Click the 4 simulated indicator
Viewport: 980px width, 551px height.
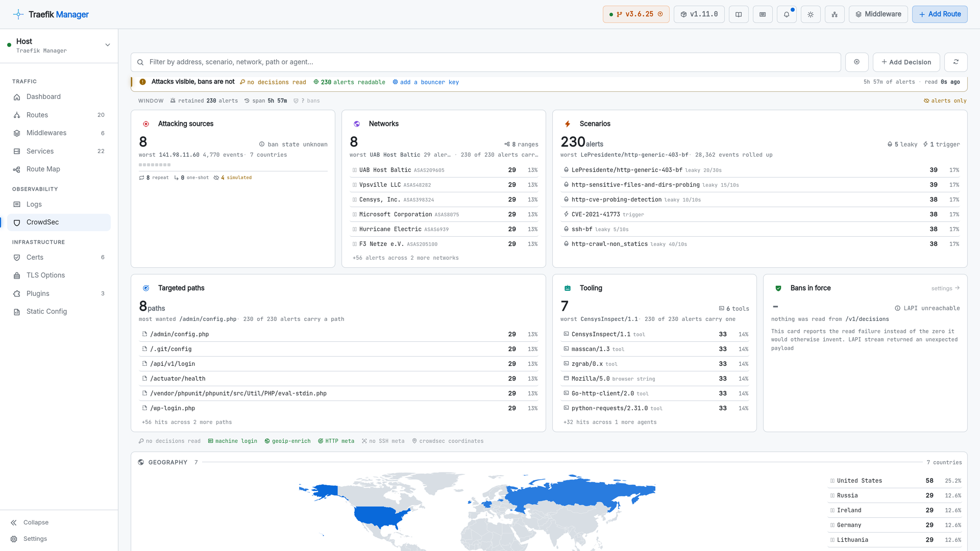(x=233, y=178)
